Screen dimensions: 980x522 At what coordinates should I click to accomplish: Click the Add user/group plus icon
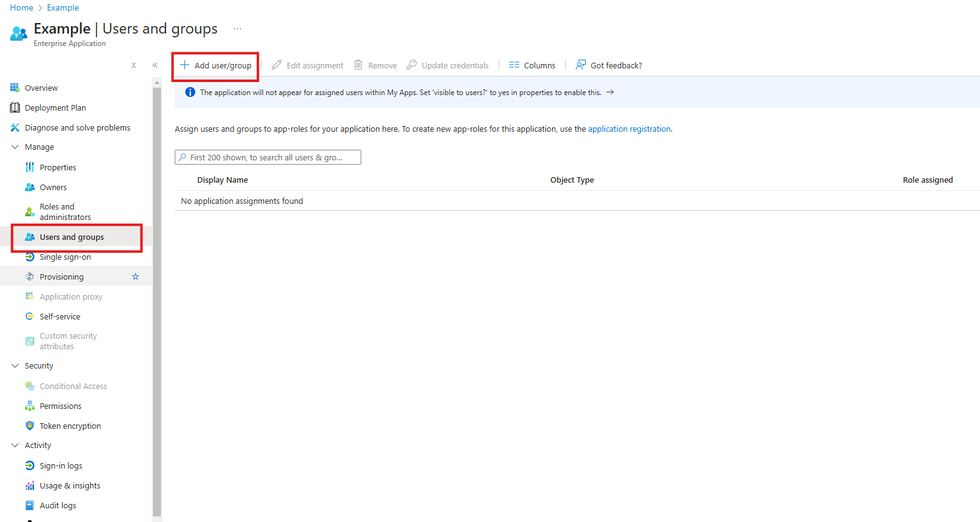tap(185, 65)
